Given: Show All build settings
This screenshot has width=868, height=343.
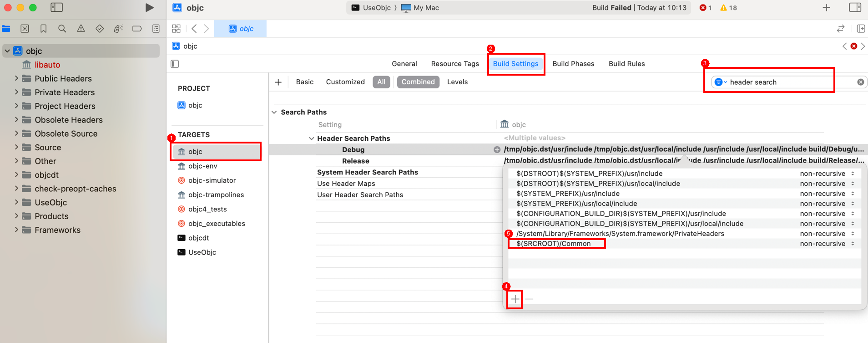Looking at the screenshot, I should [x=381, y=82].
